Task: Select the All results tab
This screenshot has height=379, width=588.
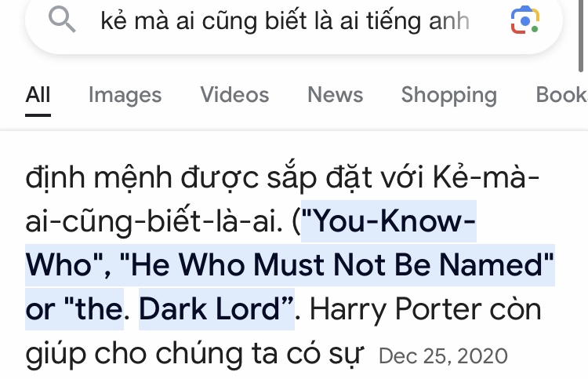Action: point(38,95)
